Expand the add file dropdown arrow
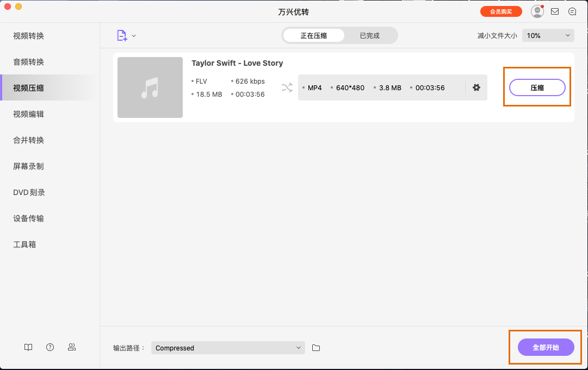This screenshot has width=588, height=370. click(133, 35)
